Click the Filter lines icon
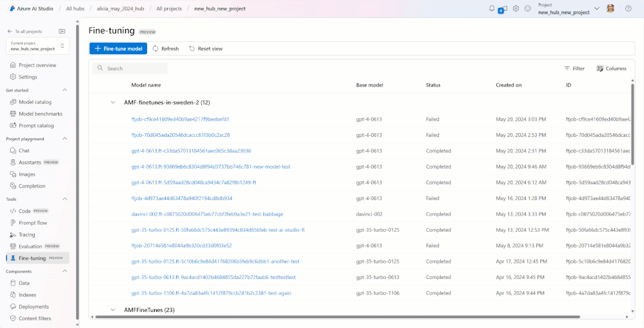644x328 pixels. coord(567,68)
